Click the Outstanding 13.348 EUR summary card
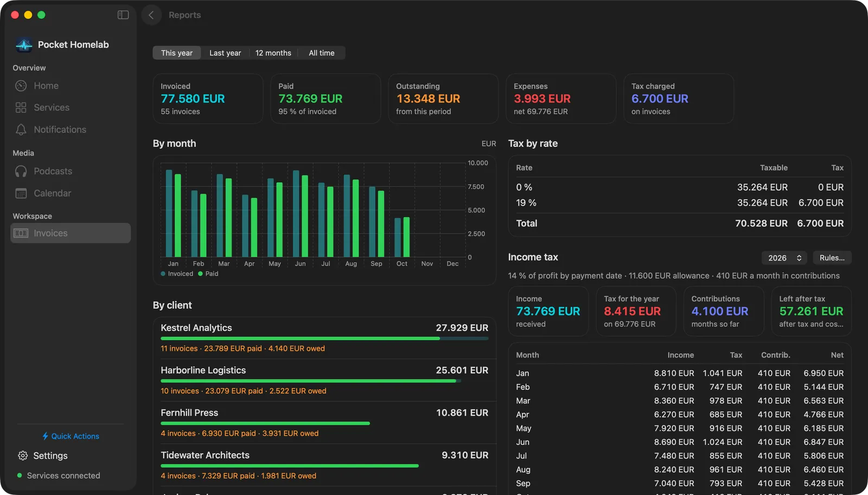 tap(443, 99)
